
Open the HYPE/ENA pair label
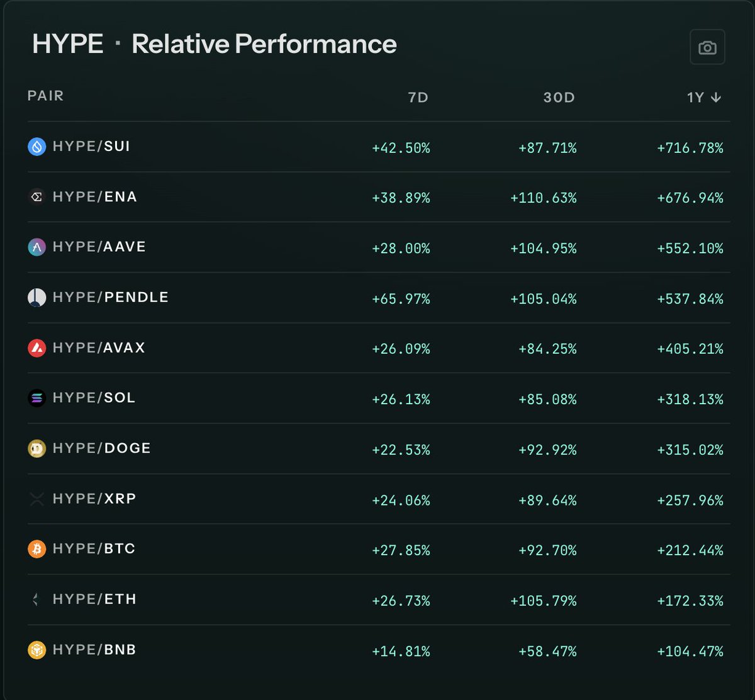(x=95, y=196)
